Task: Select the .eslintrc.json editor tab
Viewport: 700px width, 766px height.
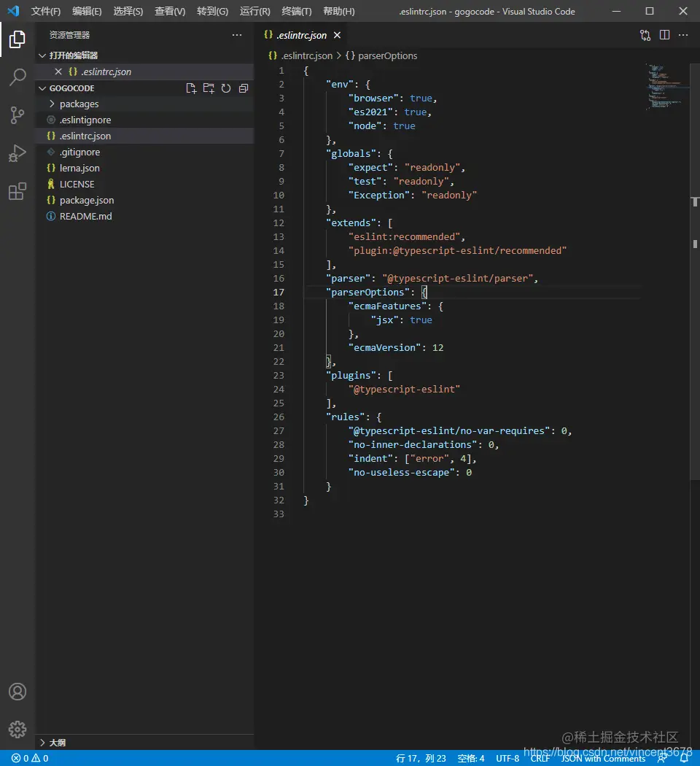Action: 302,35
